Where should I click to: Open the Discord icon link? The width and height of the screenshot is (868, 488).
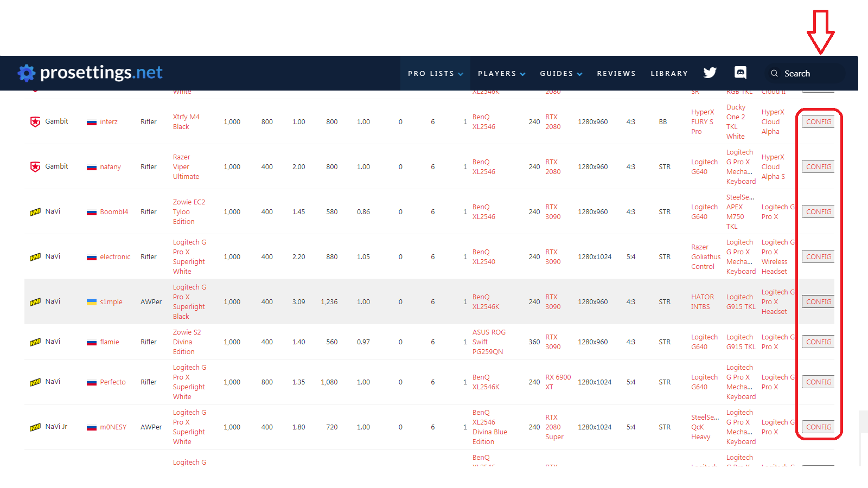pyautogui.click(x=741, y=73)
